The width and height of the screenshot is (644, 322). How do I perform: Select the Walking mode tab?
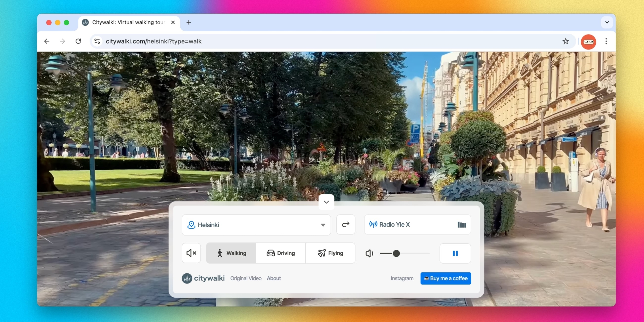click(231, 253)
